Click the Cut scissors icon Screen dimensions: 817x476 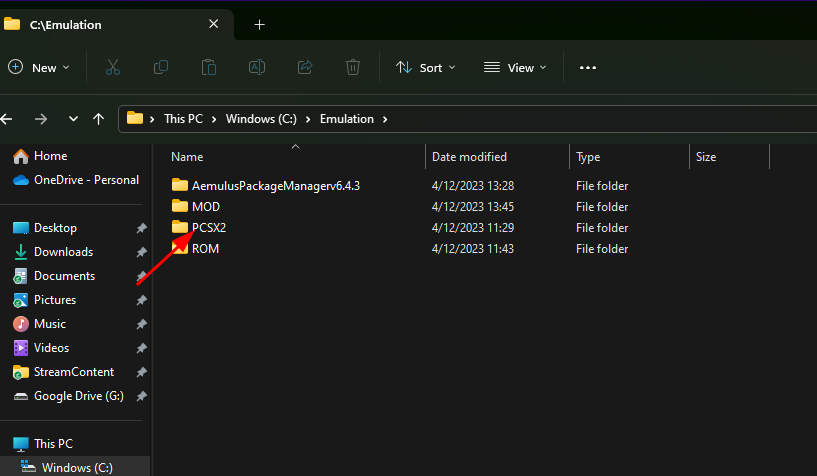tap(113, 67)
